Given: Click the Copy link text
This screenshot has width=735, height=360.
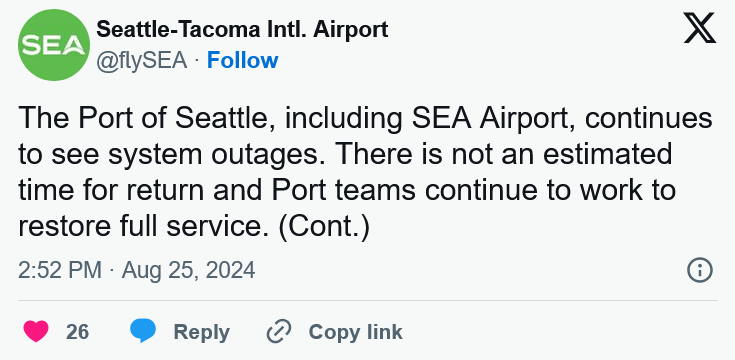Looking at the screenshot, I should (x=355, y=332).
